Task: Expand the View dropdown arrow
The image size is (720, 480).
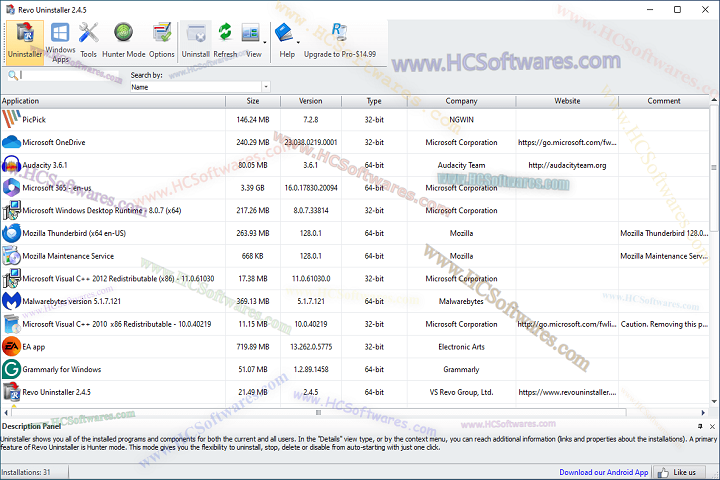Action: 265,42
